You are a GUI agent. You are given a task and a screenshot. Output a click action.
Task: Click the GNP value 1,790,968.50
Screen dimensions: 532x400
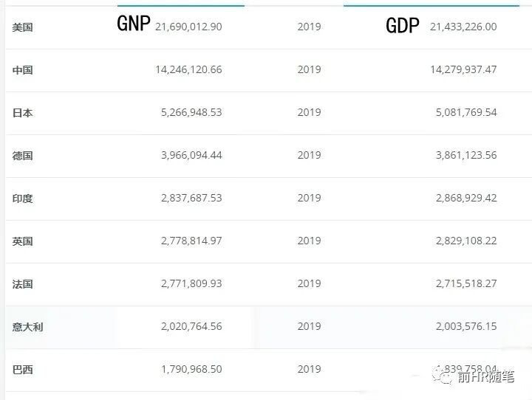[191, 369]
